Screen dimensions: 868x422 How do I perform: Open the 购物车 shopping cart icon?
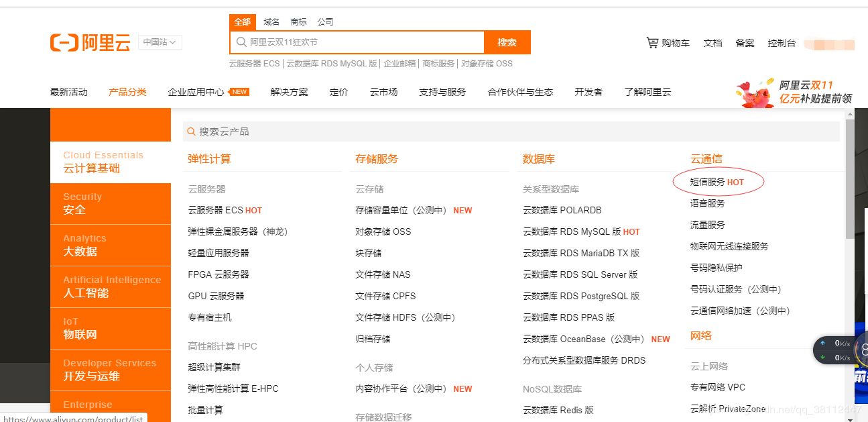653,42
